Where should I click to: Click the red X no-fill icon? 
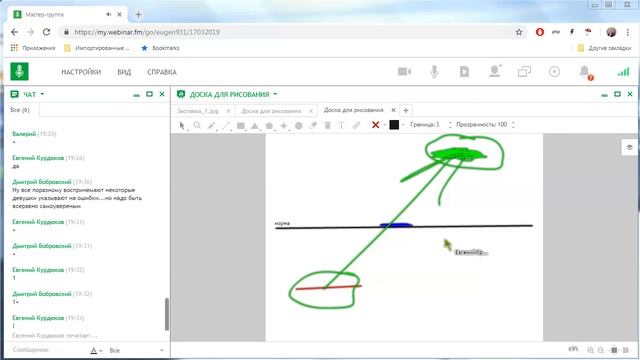[376, 125]
